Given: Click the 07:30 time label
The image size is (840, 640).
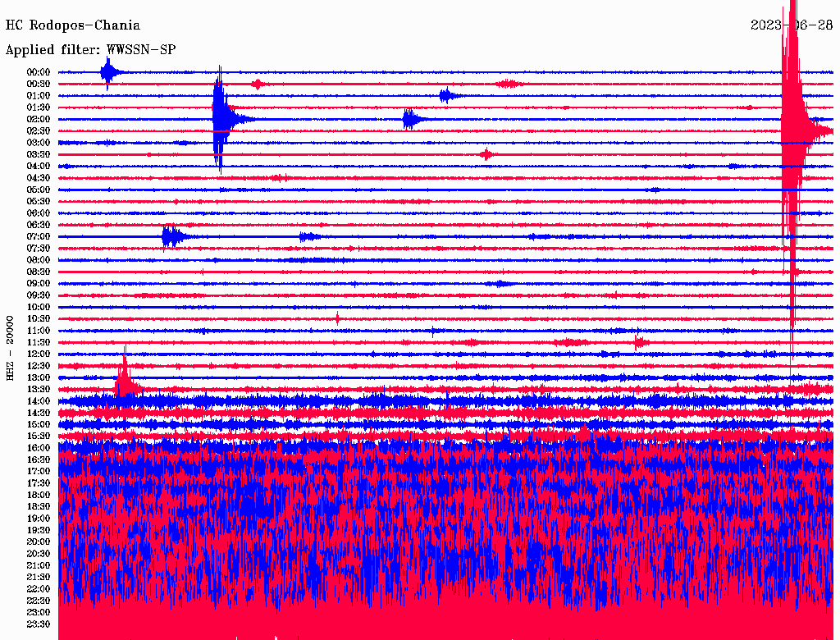Looking at the screenshot, I should pyautogui.click(x=39, y=249).
